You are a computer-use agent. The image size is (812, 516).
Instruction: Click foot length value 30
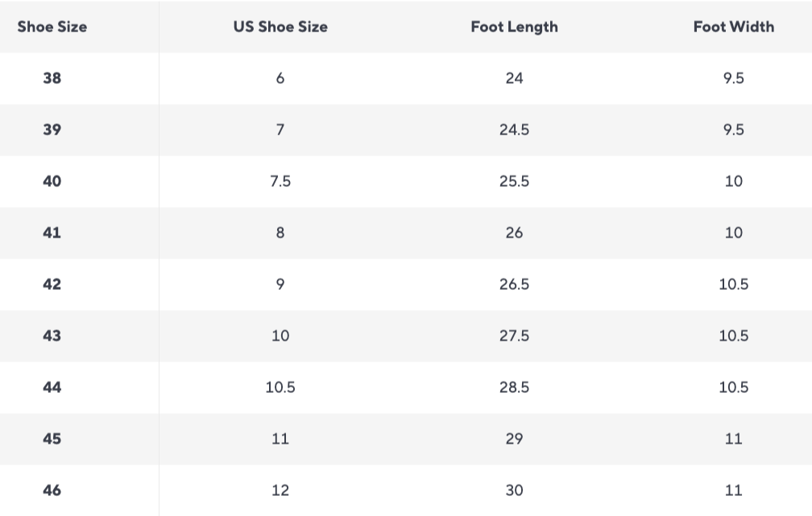(x=514, y=490)
